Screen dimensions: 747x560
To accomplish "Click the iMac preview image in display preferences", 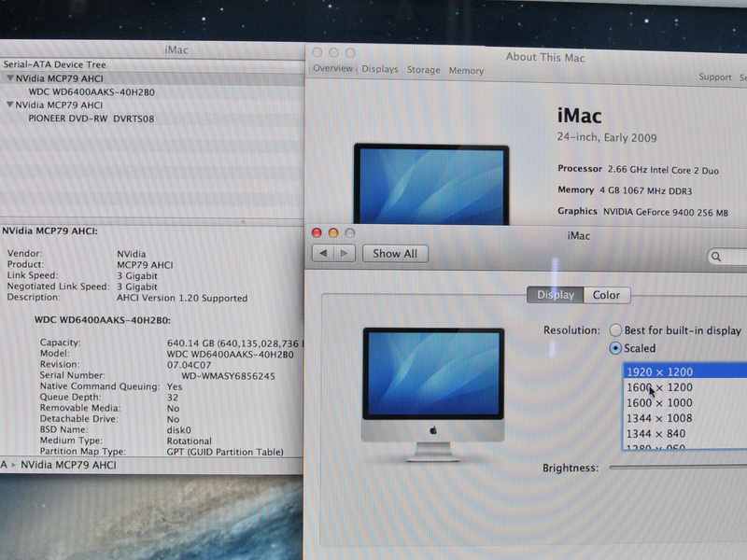I will click(x=433, y=394).
